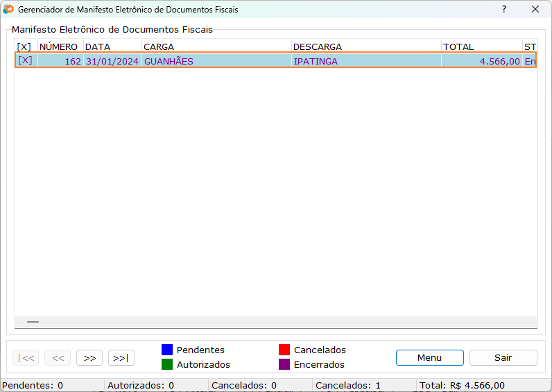Click the DESCARGA column header
This screenshot has height=392, width=552.
pos(318,47)
